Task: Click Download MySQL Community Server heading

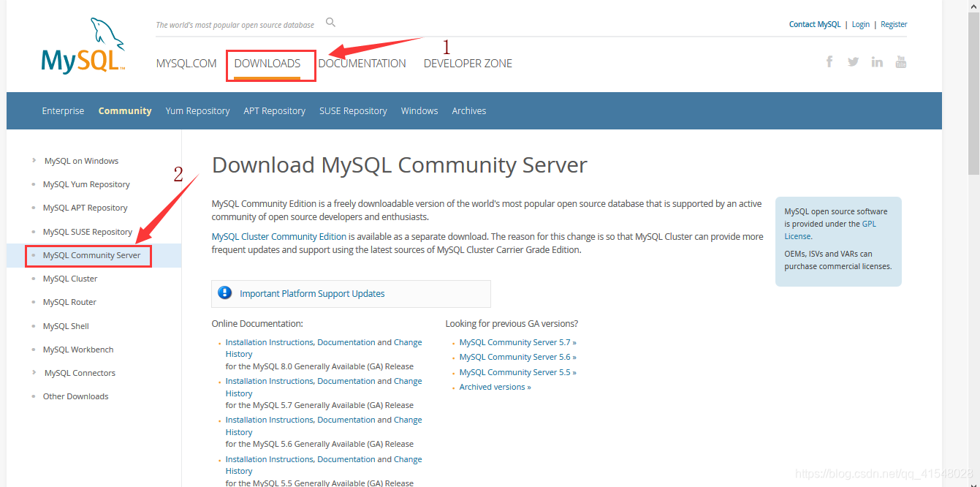Action: [399, 165]
